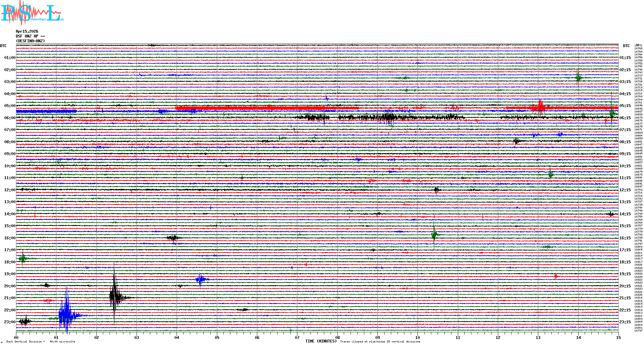Select the 23:15 time label on right
This screenshot has width=644, height=346.
(x=625, y=322)
